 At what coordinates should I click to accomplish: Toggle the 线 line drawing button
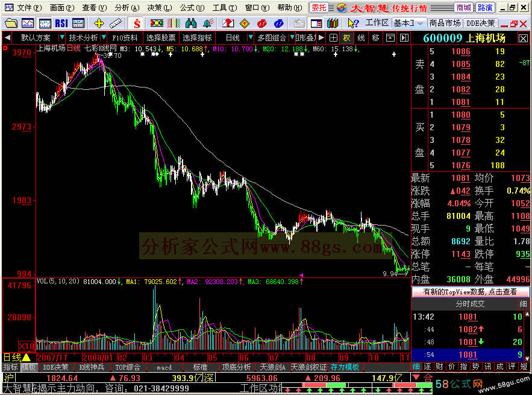pos(361,38)
